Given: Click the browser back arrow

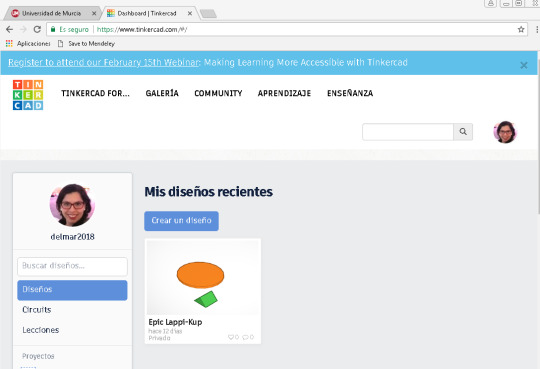Looking at the screenshot, I should (x=9, y=30).
